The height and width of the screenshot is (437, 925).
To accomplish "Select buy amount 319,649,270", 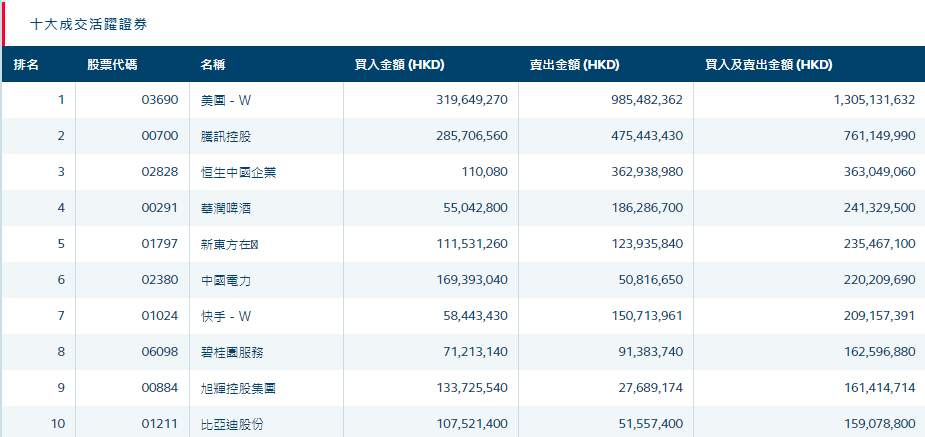I will pos(472,100).
